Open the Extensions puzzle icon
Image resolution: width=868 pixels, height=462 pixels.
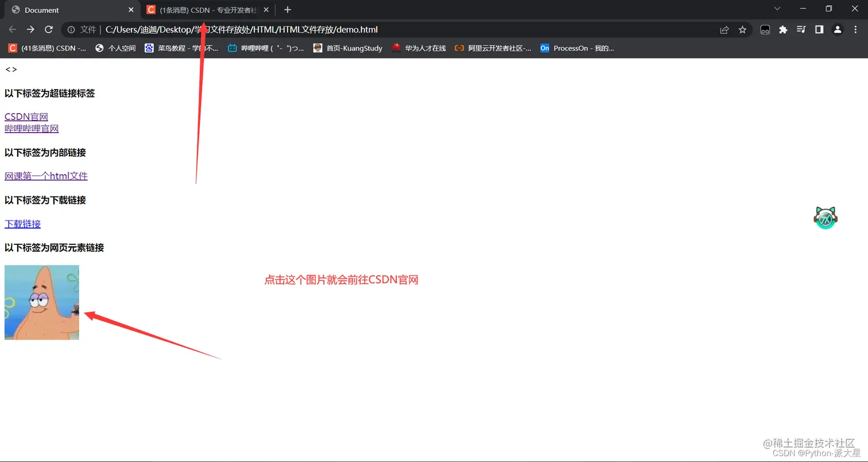783,29
